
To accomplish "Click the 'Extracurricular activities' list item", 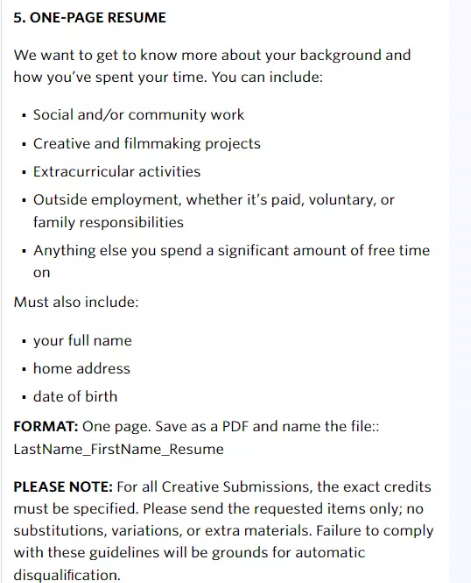I will pos(117,171).
